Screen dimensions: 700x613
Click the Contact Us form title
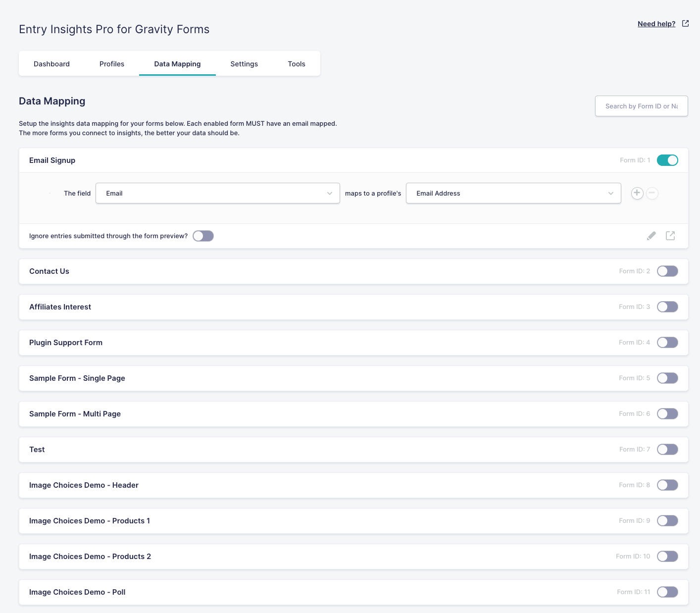[49, 271]
